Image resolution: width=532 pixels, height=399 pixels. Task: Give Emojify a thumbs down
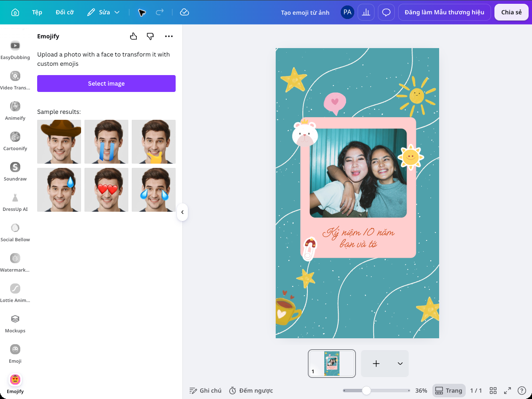[x=150, y=36]
